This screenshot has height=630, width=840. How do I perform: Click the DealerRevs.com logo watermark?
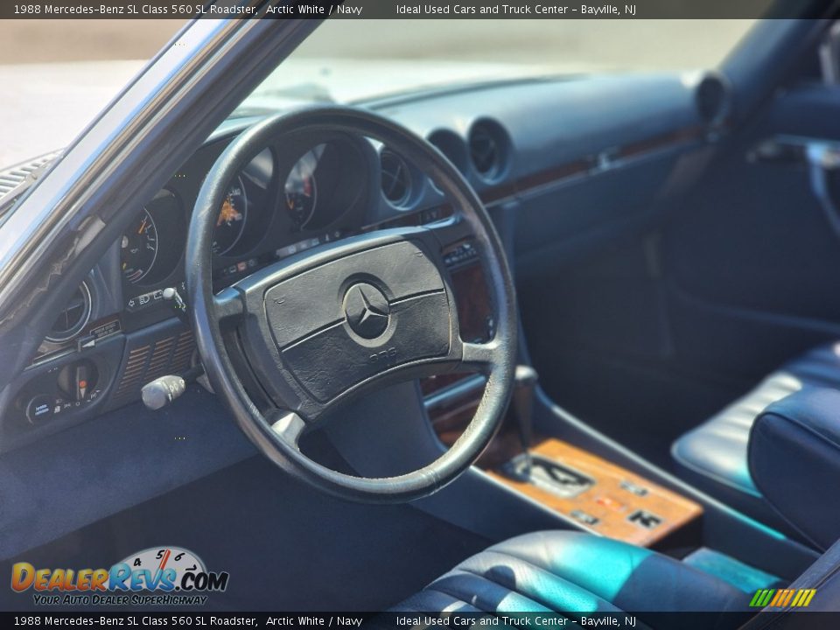pyautogui.click(x=120, y=577)
